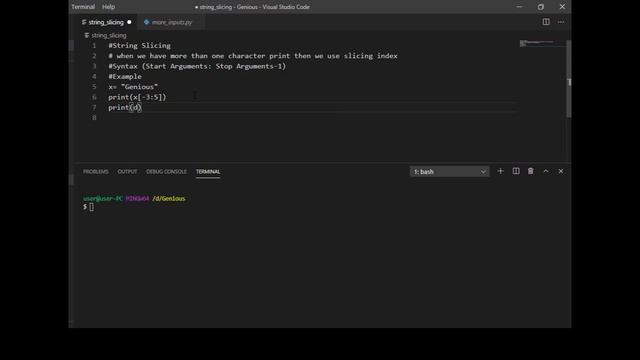Screen dimensions: 640x360
Task: Split the editor to the right
Action: point(546,22)
